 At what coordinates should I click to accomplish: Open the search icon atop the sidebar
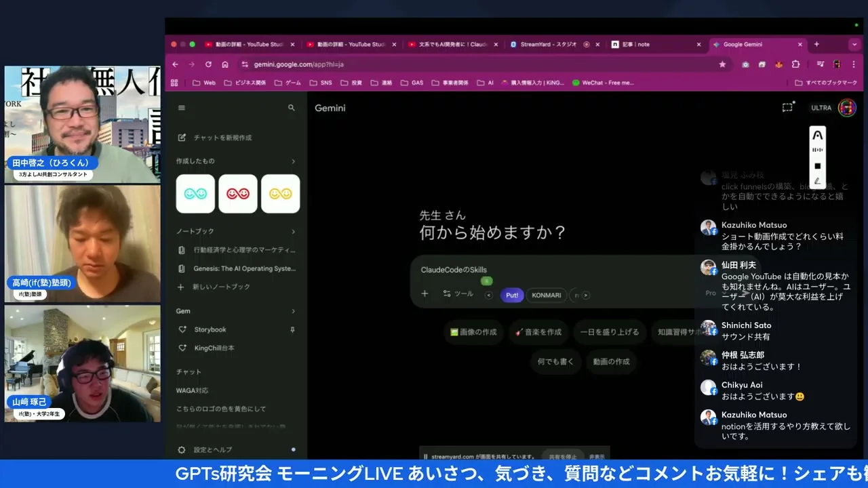pyautogui.click(x=292, y=107)
